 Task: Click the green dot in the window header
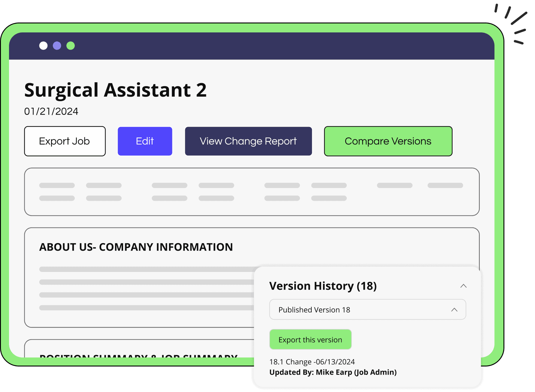click(x=71, y=46)
